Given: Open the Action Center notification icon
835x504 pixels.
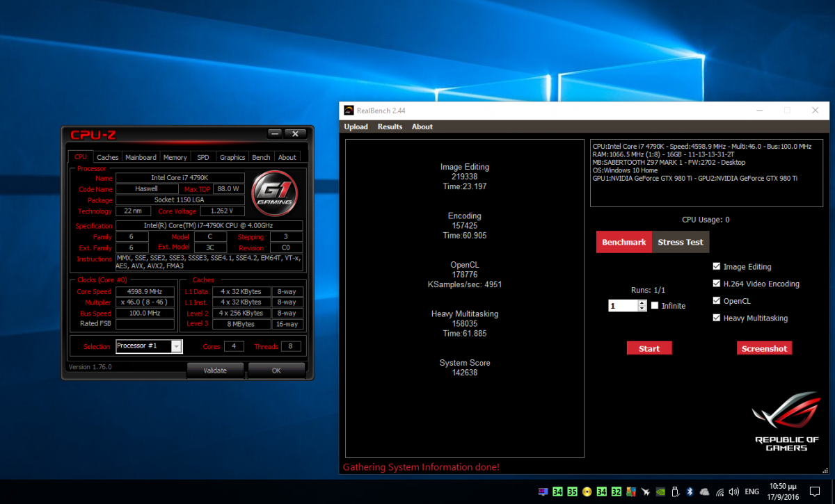Looking at the screenshot, I should [x=815, y=491].
